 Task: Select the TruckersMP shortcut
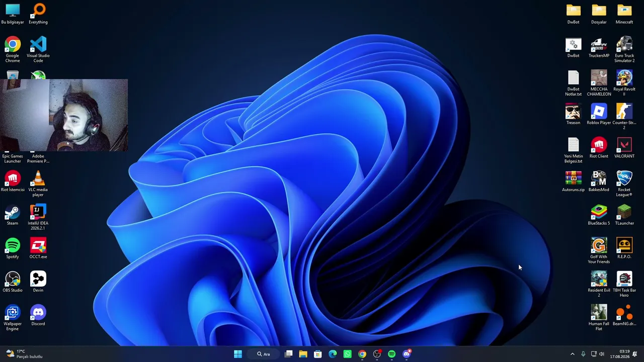(x=599, y=48)
